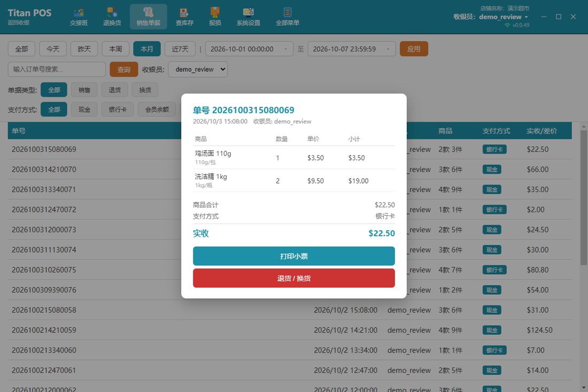Toggle the 本月 date range filter
Image resolution: width=588 pixels, height=392 pixels.
click(x=146, y=49)
